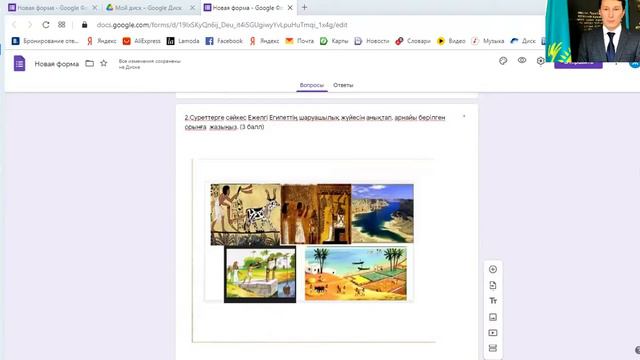Viewport: 640px width, 360px height.
Task: Open the Диск bookmark
Action: [523, 41]
